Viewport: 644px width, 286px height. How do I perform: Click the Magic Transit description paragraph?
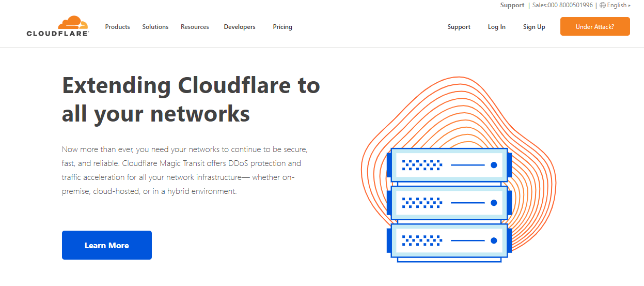[x=185, y=170]
